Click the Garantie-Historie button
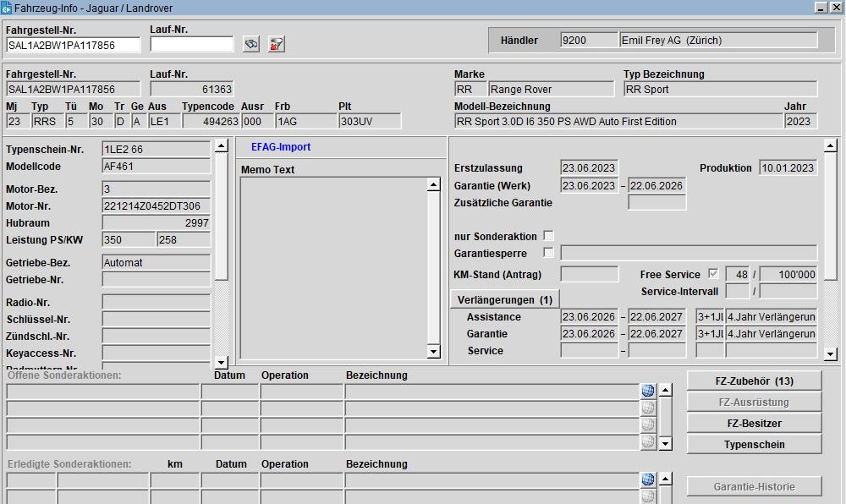Viewport: 846px width, 504px height. (755, 486)
